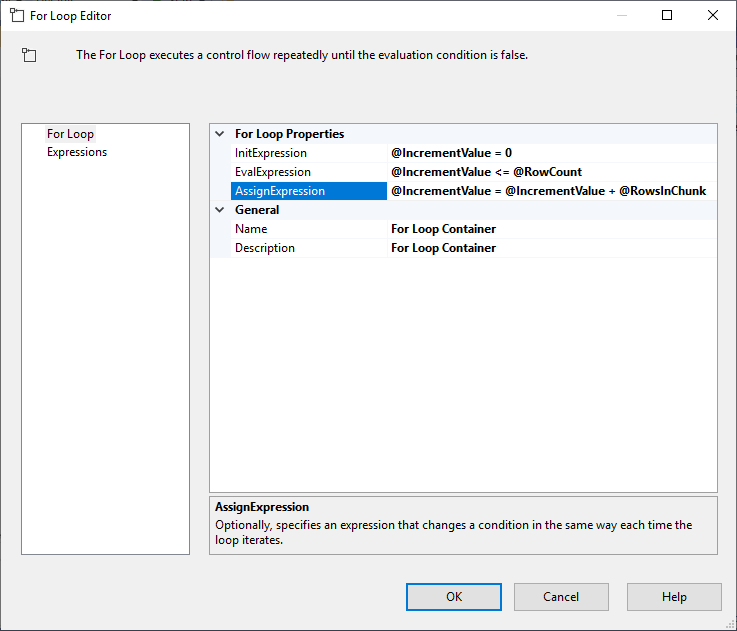Select the For Loop page
Viewport: 737px width, 631px height.
pos(70,134)
